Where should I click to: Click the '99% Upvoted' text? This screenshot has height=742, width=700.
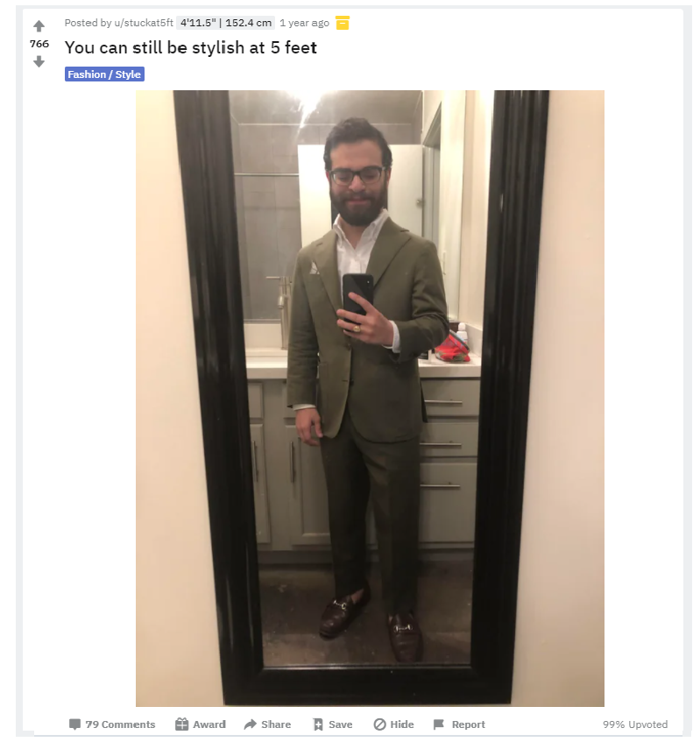634,724
